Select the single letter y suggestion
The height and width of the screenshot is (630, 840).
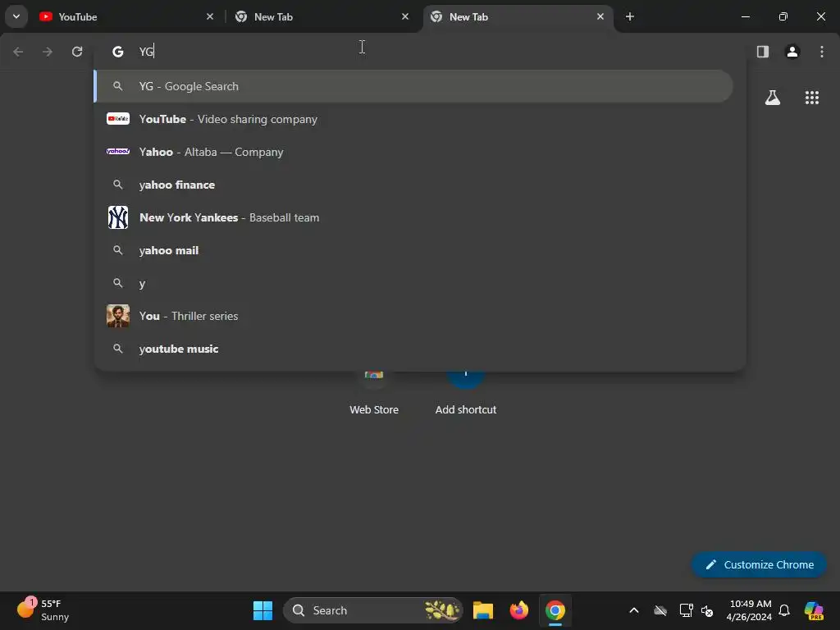413,283
